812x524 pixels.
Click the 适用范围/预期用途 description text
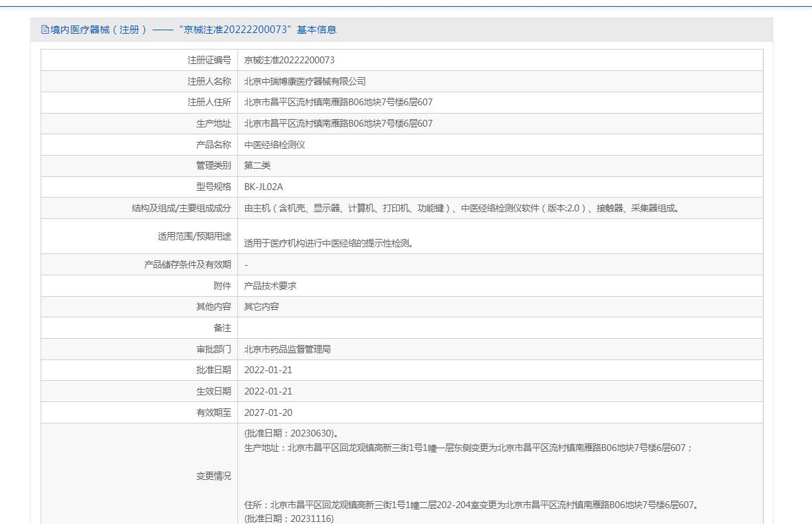click(330, 243)
